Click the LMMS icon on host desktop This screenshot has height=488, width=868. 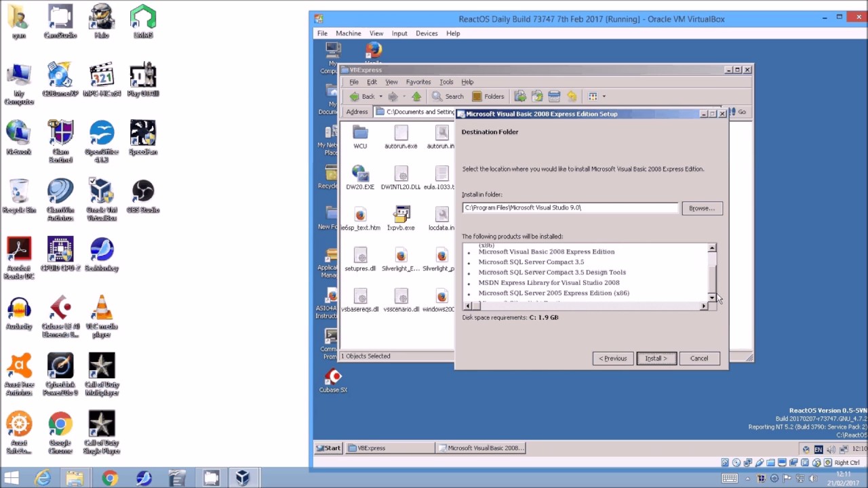[143, 22]
